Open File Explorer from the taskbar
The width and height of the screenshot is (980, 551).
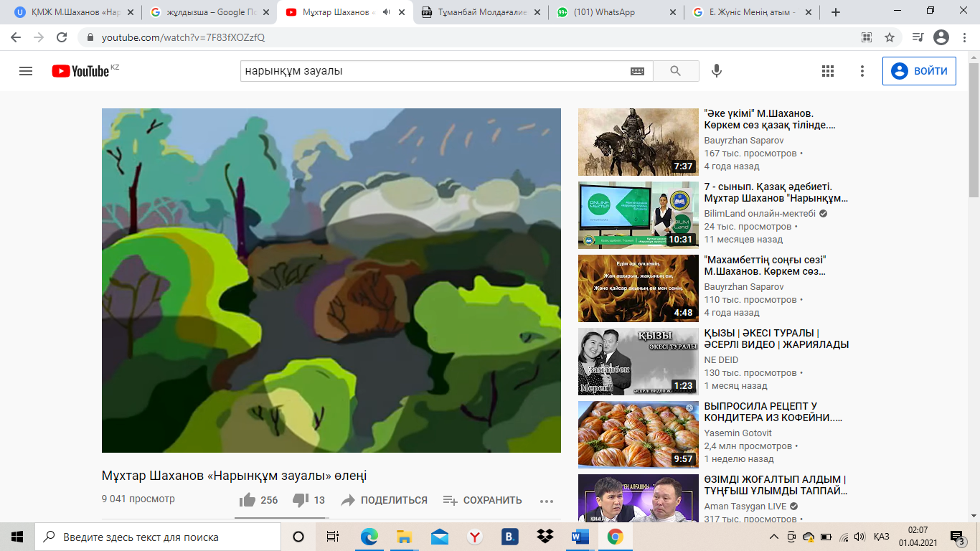404,537
